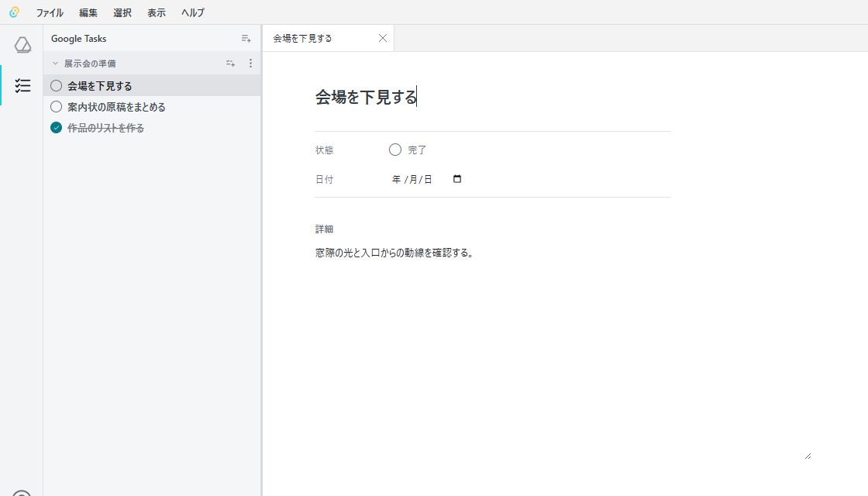Open the 選択 menu

[x=122, y=12]
